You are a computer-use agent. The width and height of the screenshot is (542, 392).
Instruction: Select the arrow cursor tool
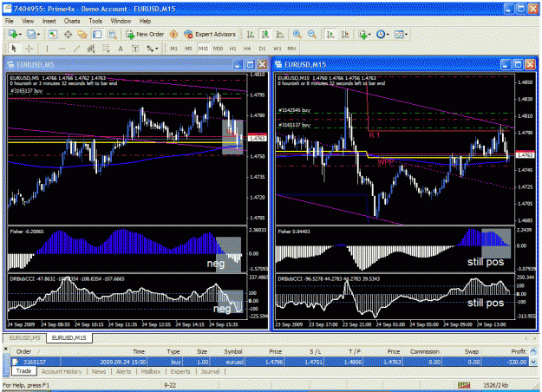tap(14, 49)
